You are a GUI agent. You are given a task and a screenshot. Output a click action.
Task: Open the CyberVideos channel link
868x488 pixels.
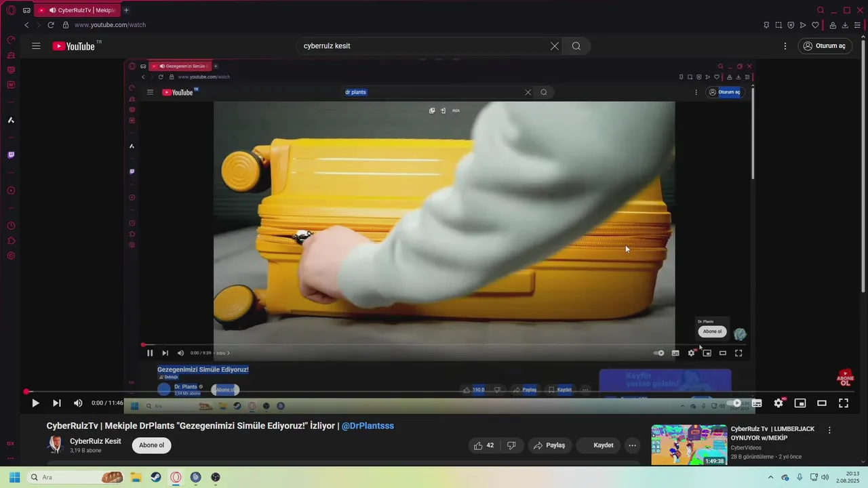(746, 447)
